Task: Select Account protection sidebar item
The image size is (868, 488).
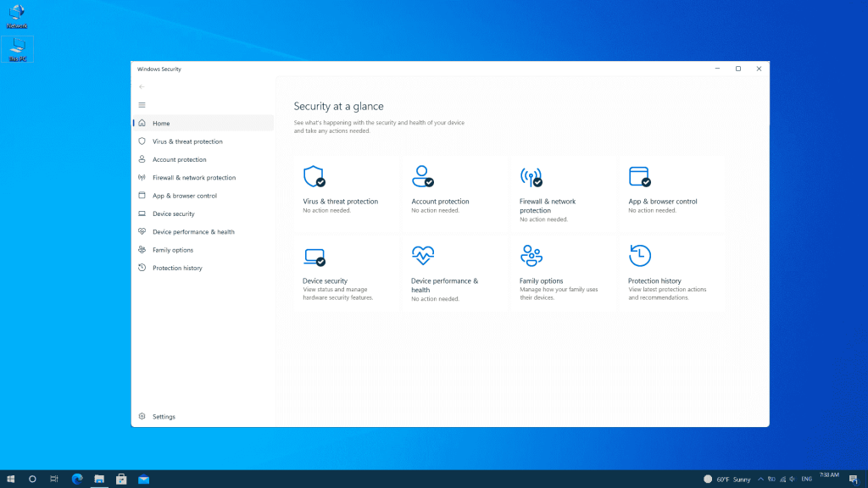Action: 203,159
